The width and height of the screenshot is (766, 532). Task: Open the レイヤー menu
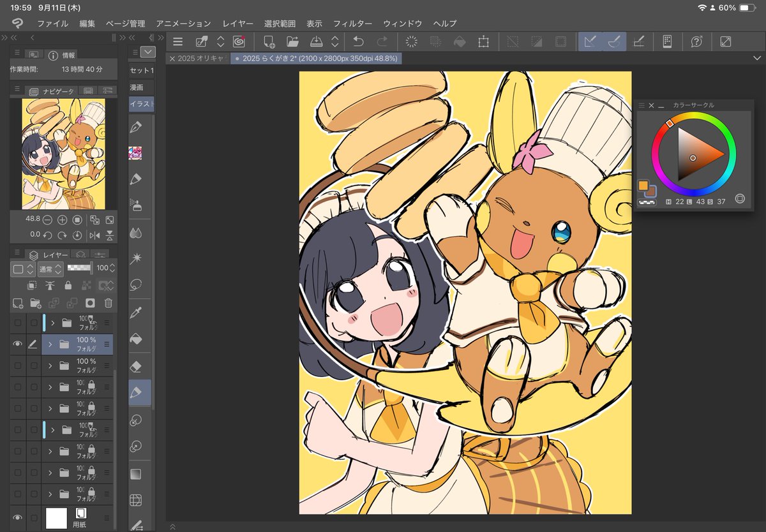(238, 24)
